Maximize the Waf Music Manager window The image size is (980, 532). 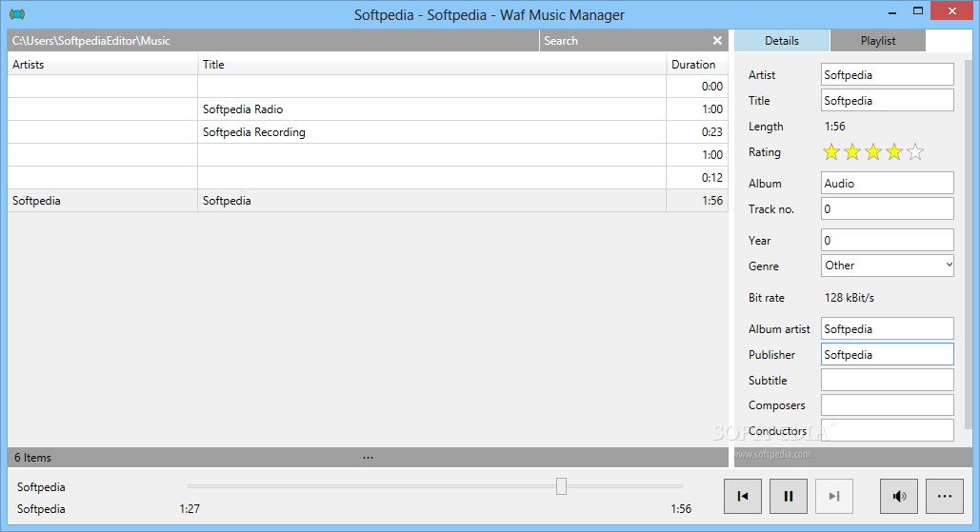(917, 11)
